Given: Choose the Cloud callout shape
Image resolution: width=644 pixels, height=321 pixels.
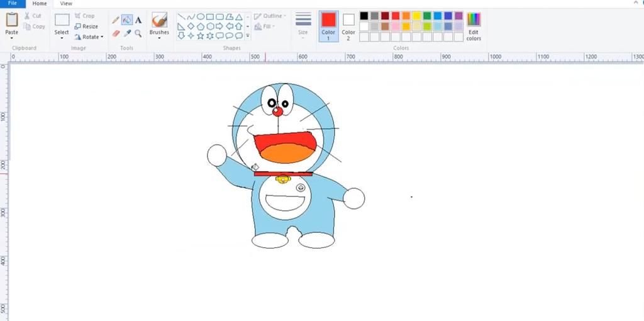Looking at the screenshot, I should [x=238, y=36].
